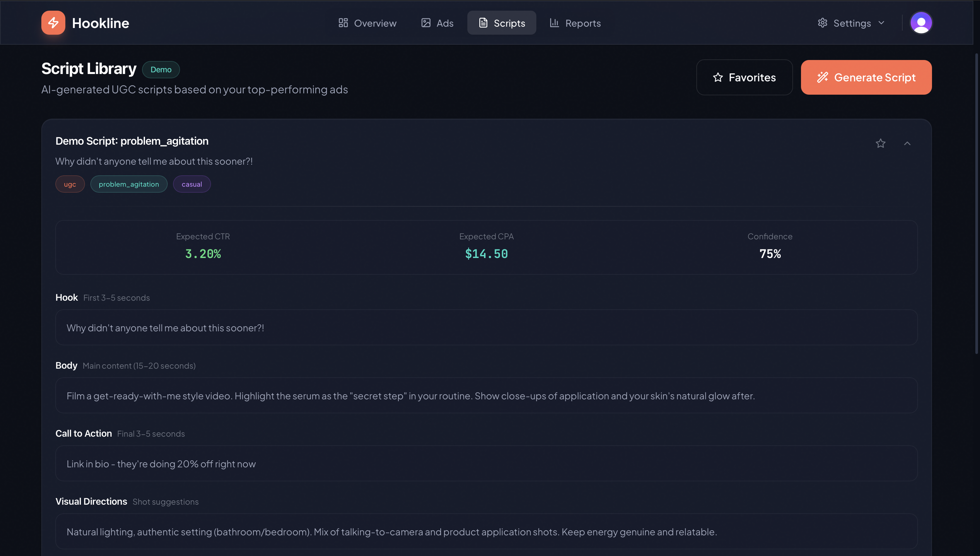This screenshot has height=556, width=980.
Task: Switch to the Reports tab
Action: click(x=575, y=23)
